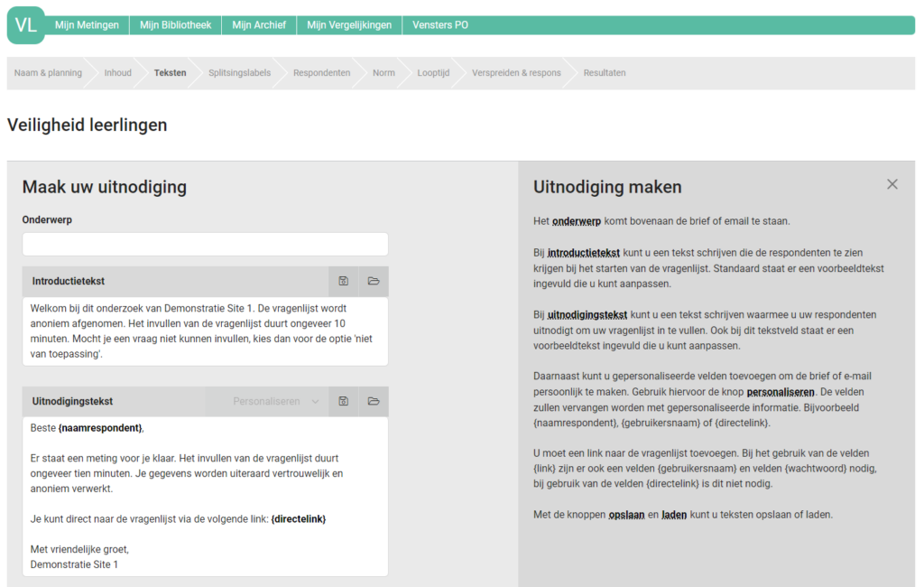Select the Vensters PO menu item
The height and width of the screenshot is (587, 924).
[440, 25]
